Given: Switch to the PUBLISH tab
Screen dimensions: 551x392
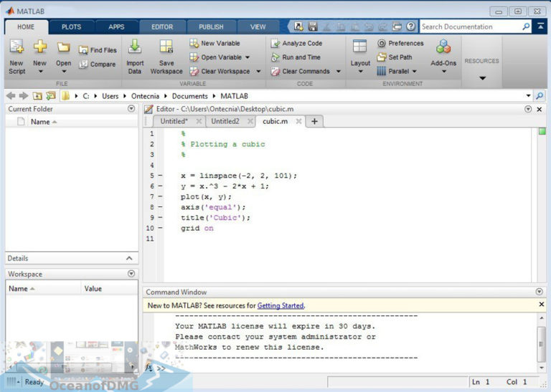Looking at the screenshot, I should [x=211, y=27].
